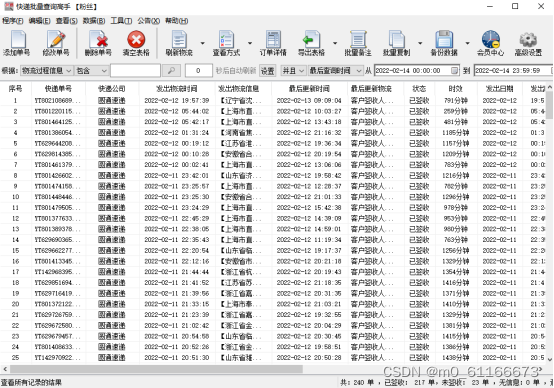554x388 pixels.
Task: Sort by the 快递单号 column header
Action: tap(58, 88)
